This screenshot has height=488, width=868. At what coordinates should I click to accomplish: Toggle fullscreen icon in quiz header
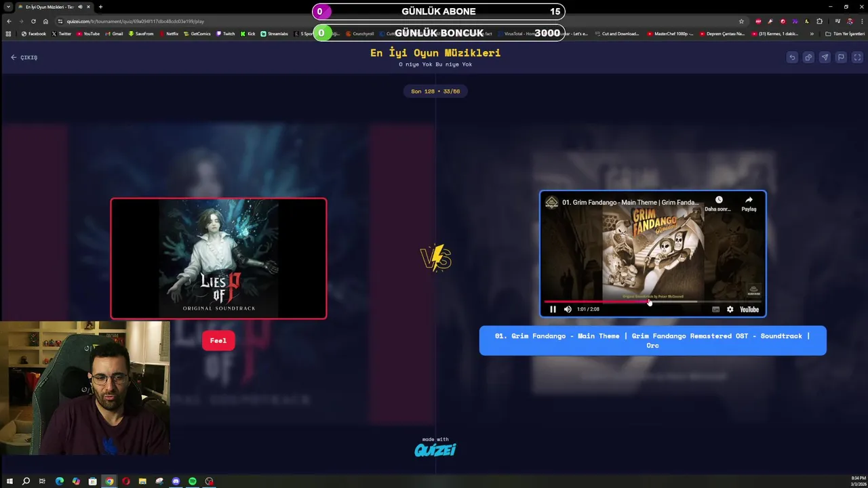(x=857, y=58)
